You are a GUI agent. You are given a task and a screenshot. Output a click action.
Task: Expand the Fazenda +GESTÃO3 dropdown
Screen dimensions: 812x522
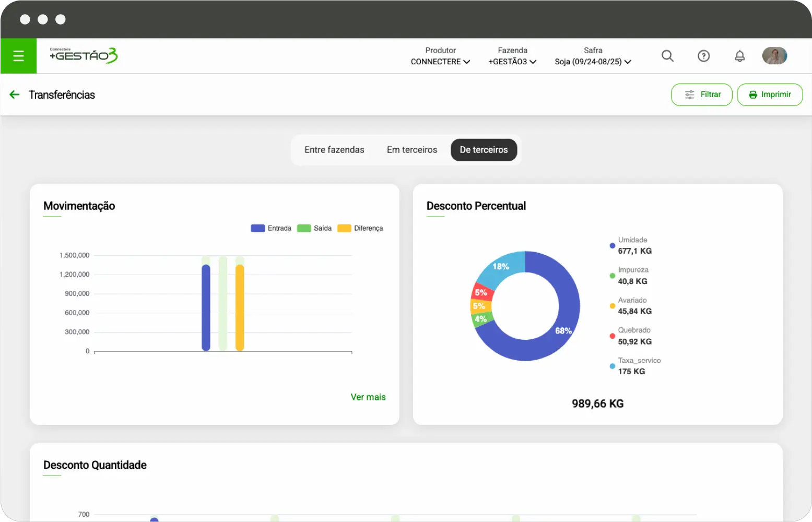(x=512, y=62)
